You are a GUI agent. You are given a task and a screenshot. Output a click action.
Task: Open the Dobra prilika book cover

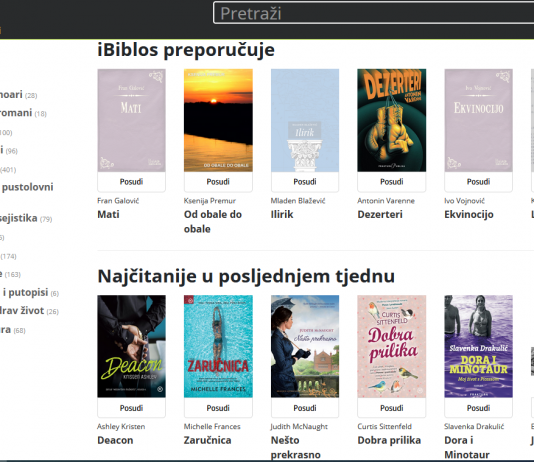[x=392, y=346]
